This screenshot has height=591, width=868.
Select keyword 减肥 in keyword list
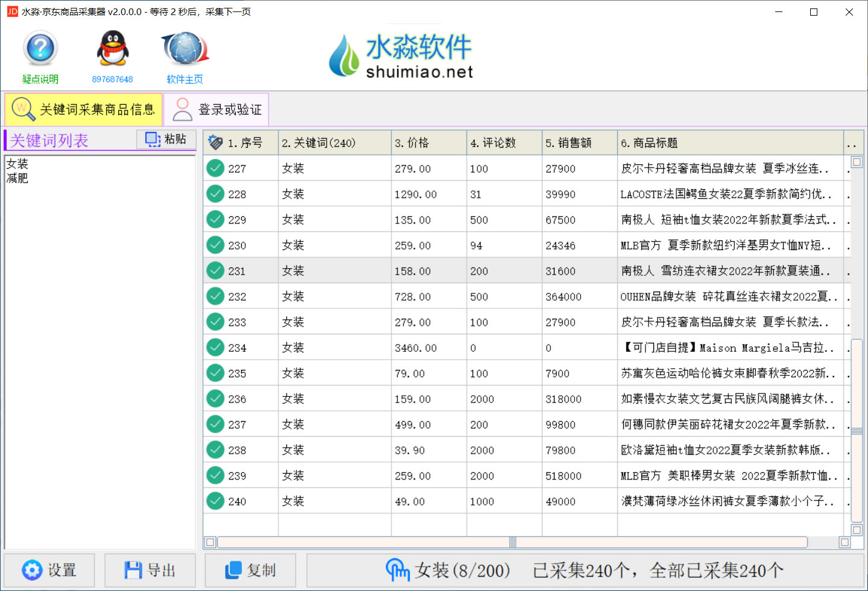click(x=17, y=178)
